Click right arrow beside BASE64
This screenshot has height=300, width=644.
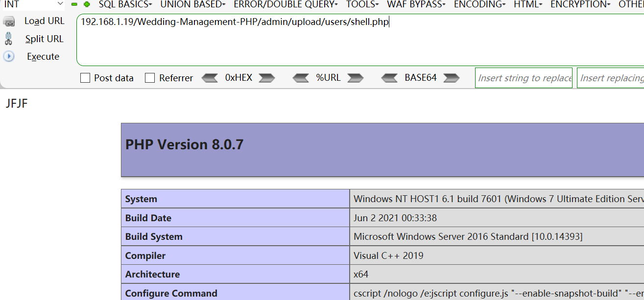click(452, 78)
